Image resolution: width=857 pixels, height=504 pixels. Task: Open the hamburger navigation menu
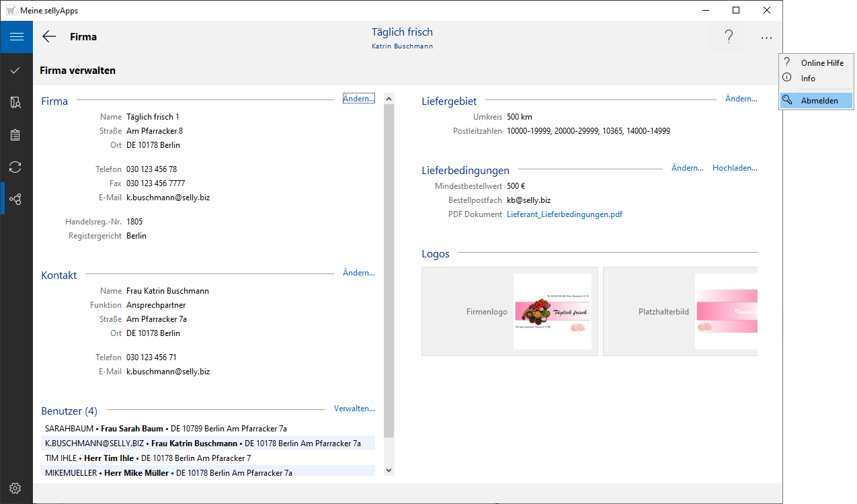(16, 37)
